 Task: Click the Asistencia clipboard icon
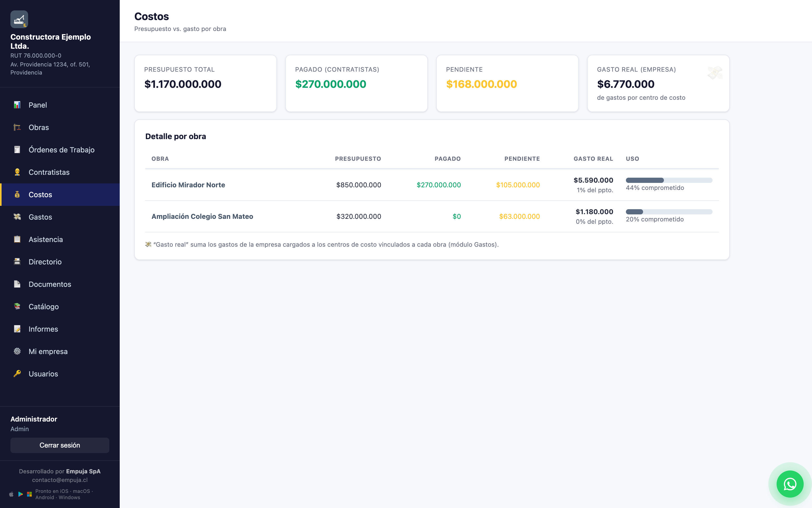coord(17,239)
